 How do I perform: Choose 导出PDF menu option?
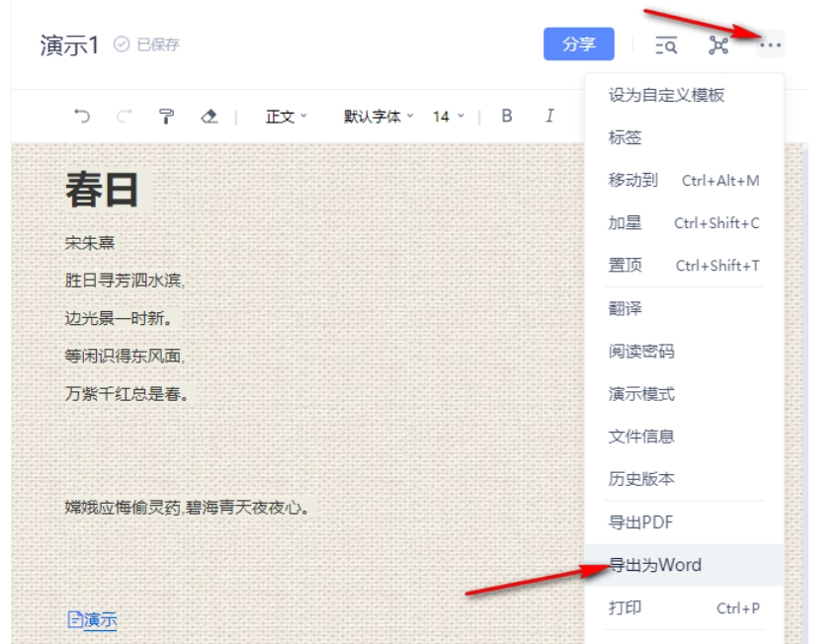[640, 522]
